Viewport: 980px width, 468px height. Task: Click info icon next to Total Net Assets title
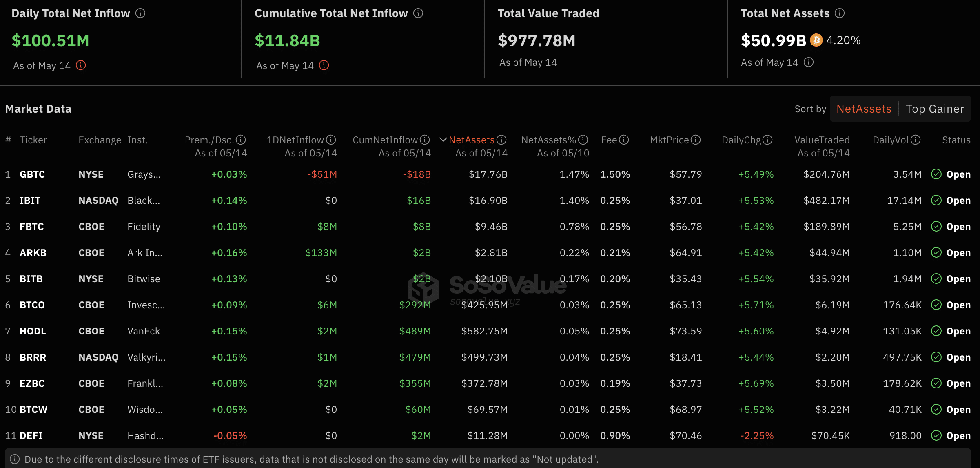pos(840,13)
